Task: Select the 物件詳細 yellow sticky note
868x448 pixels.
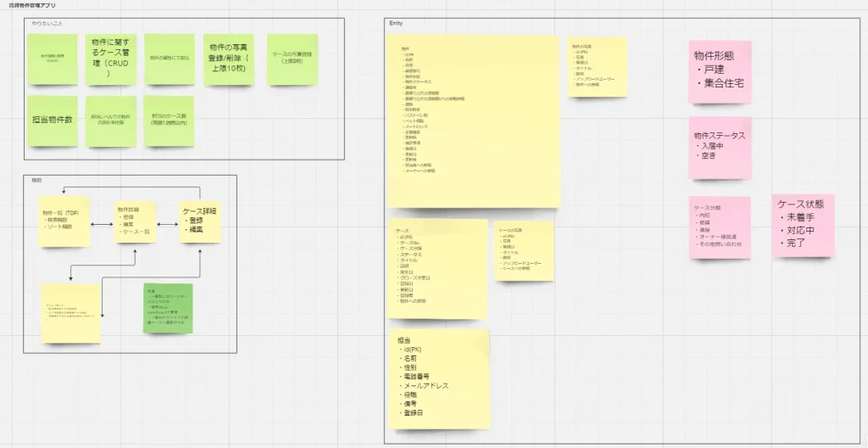Action: pyautogui.click(x=136, y=222)
